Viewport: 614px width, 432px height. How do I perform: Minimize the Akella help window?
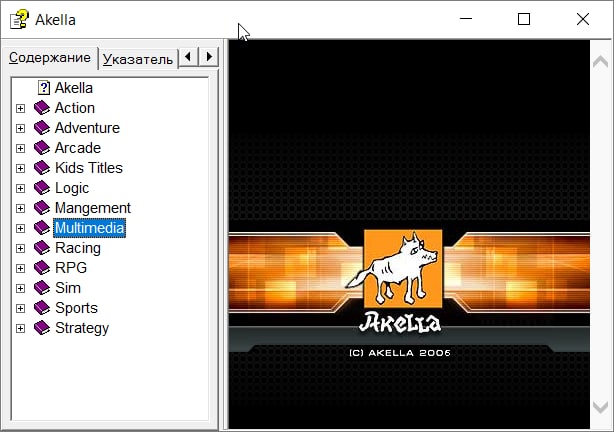466,19
